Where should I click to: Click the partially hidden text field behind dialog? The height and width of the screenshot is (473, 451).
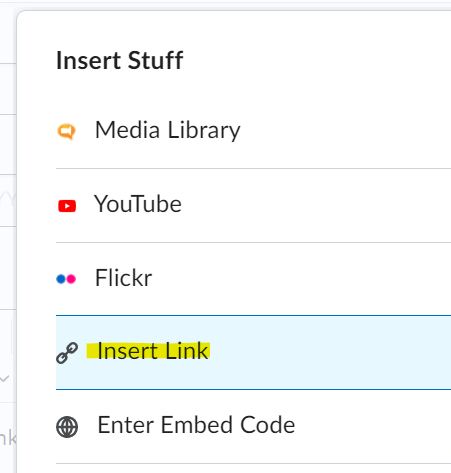coord(8,438)
